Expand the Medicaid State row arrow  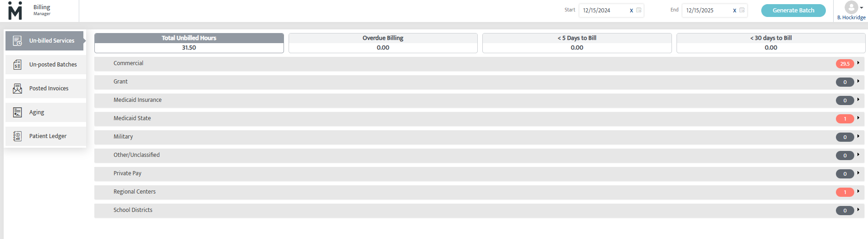(858, 118)
